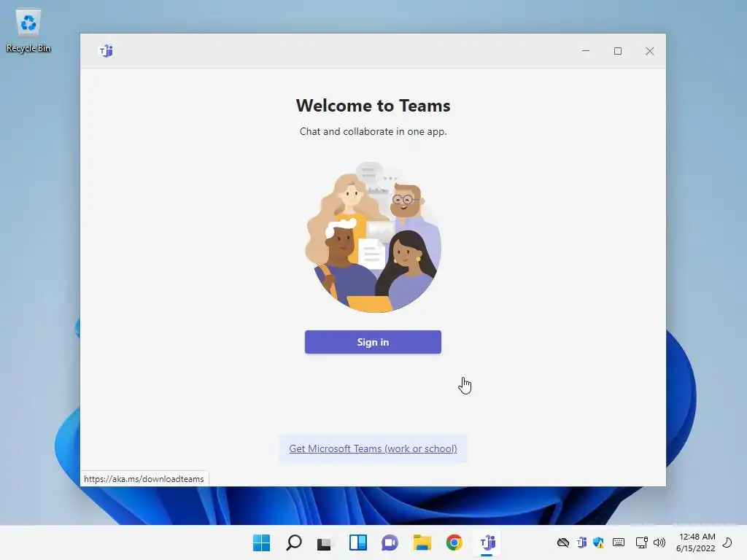This screenshot has width=747, height=560.
Task: Launch Google Chrome from the taskbar
Action: tap(454, 542)
